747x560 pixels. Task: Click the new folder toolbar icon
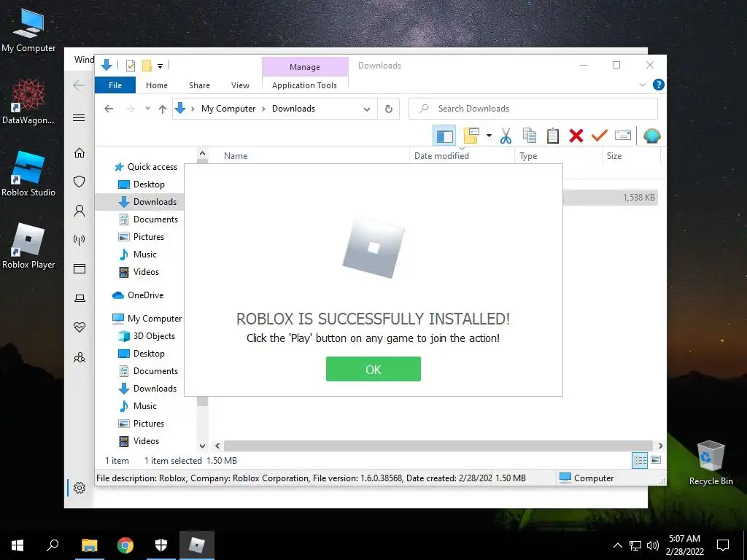[x=471, y=136]
